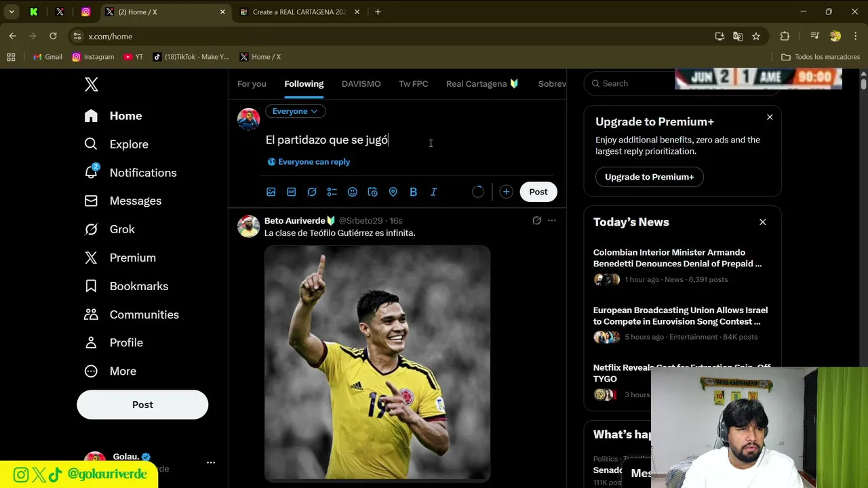Insert a GIF into the post

(292, 192)
